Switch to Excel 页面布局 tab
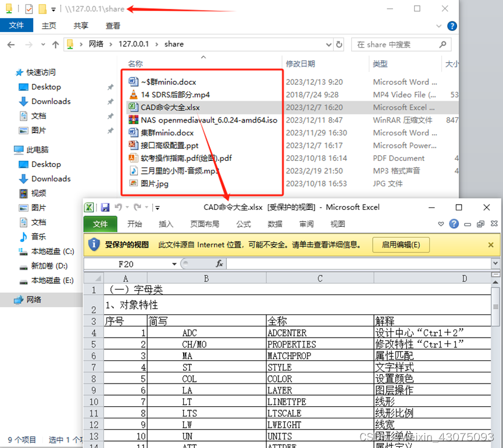The width and height of the screenshot is (503, 448). click(205, 224)
